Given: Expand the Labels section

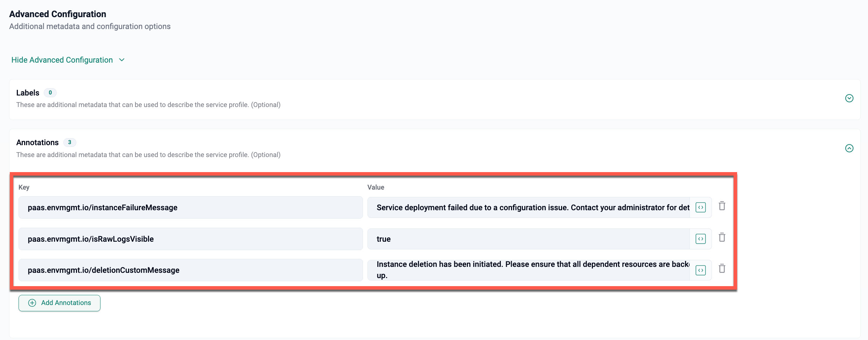Looking at the screenshot, I should 849,98.
